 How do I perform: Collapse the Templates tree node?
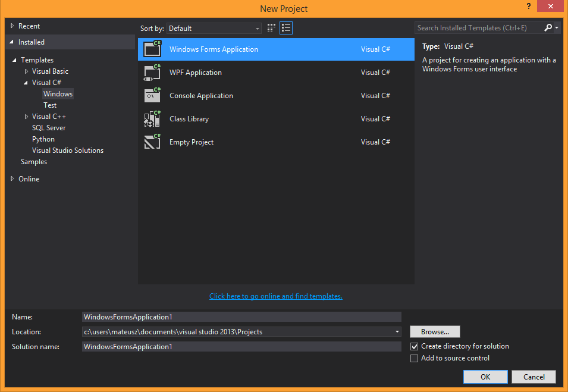click(14, 59)
